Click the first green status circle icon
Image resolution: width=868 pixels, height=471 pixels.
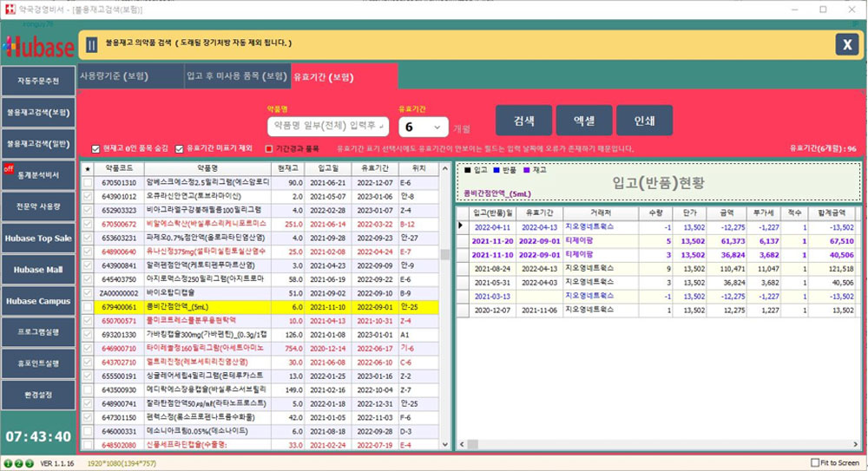[9, 463]
